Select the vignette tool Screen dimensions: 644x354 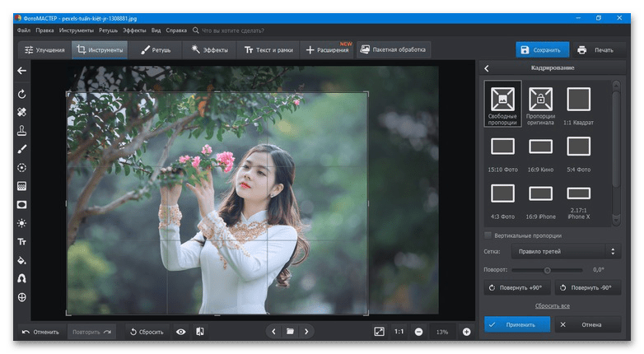(x=21, y=204)
